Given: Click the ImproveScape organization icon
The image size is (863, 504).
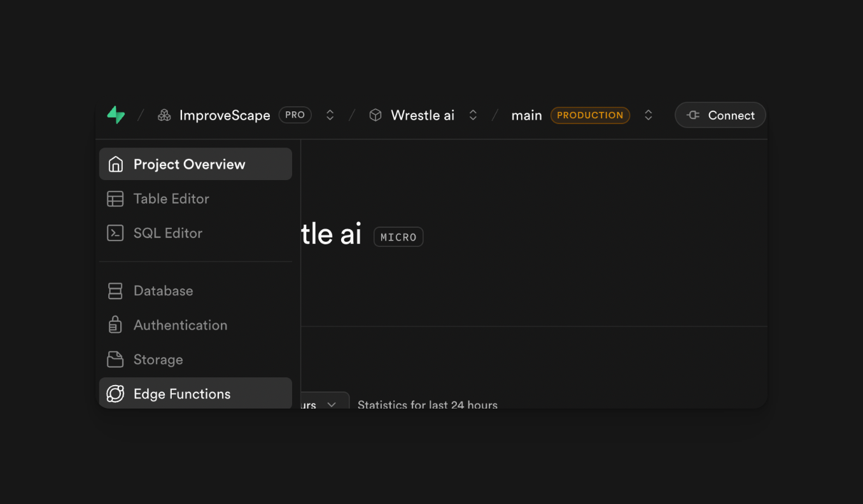Looking at the screenshot, I should click(164, 115).
